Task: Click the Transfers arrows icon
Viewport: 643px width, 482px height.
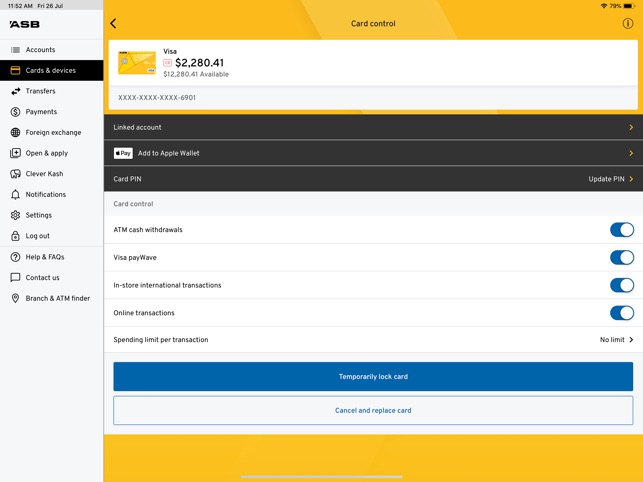Action: [x=15, y=91]
